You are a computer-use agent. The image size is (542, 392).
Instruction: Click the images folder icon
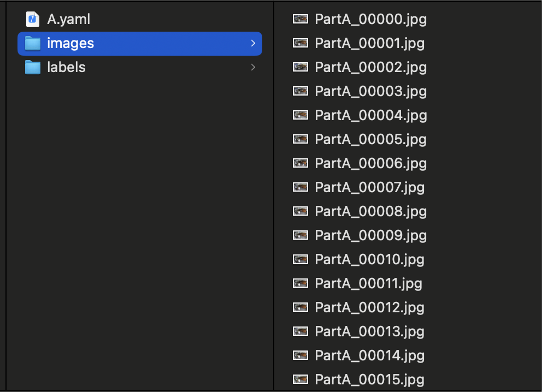[x=33, y=43]
